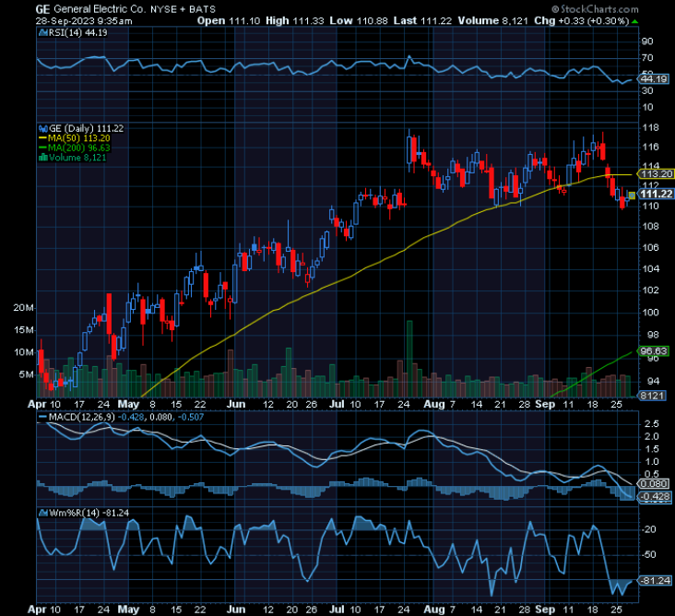The width and height of the screenshot is (675, 616).
Task: Click the RSI(14) 44.19 panel label
Action: coord(77,32)
